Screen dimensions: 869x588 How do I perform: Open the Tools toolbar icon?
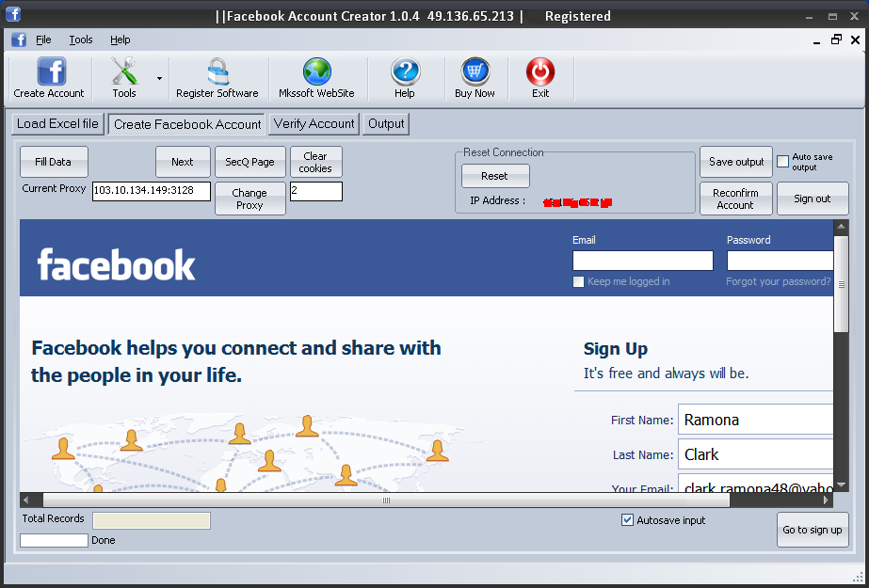[123, 78]
